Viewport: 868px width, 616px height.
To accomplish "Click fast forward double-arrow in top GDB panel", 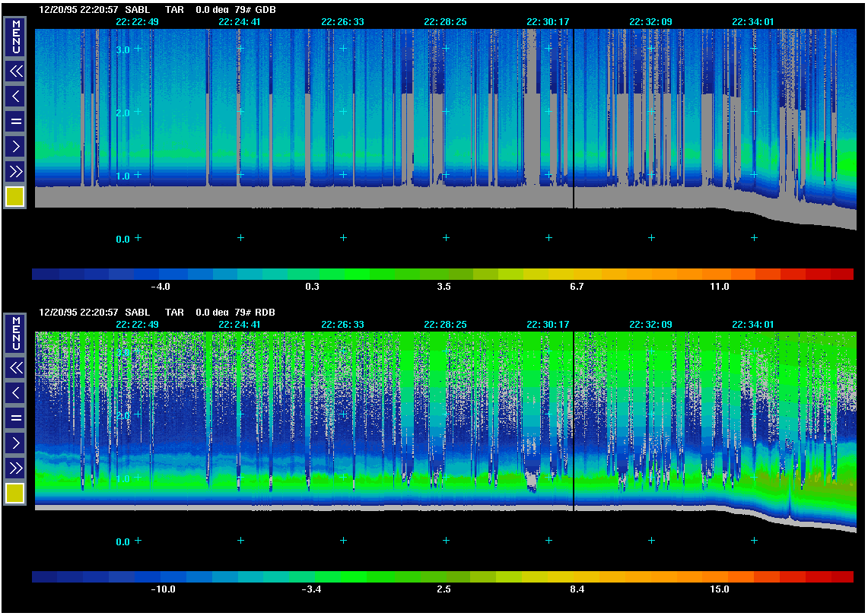I will (15, 171).
